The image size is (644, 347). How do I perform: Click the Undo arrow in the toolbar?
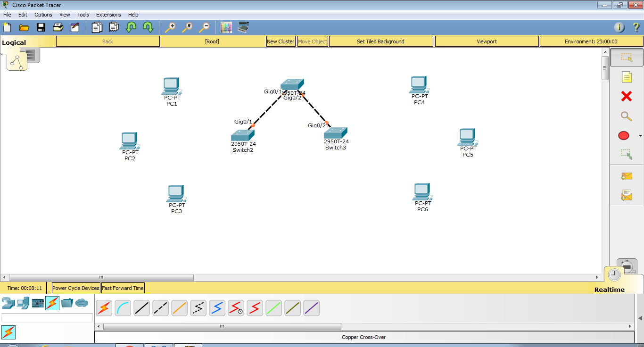point(131,27)
